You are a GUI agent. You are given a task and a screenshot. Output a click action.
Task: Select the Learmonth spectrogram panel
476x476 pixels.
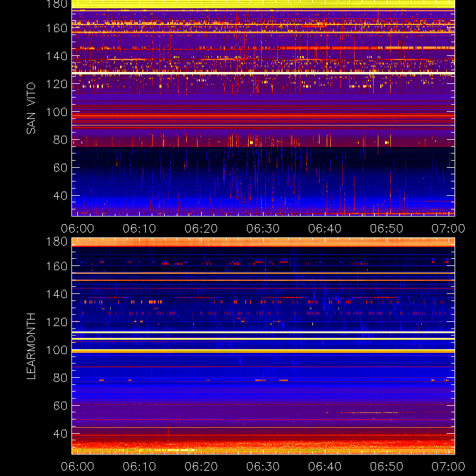pyautogui.click(x=263, y=346)
